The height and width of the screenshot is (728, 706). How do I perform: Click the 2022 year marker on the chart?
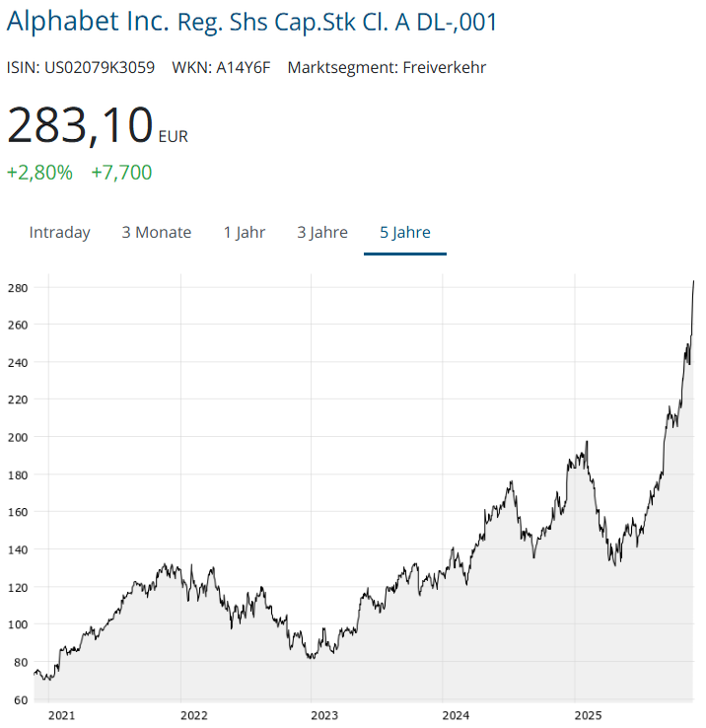tap(194, 715)
